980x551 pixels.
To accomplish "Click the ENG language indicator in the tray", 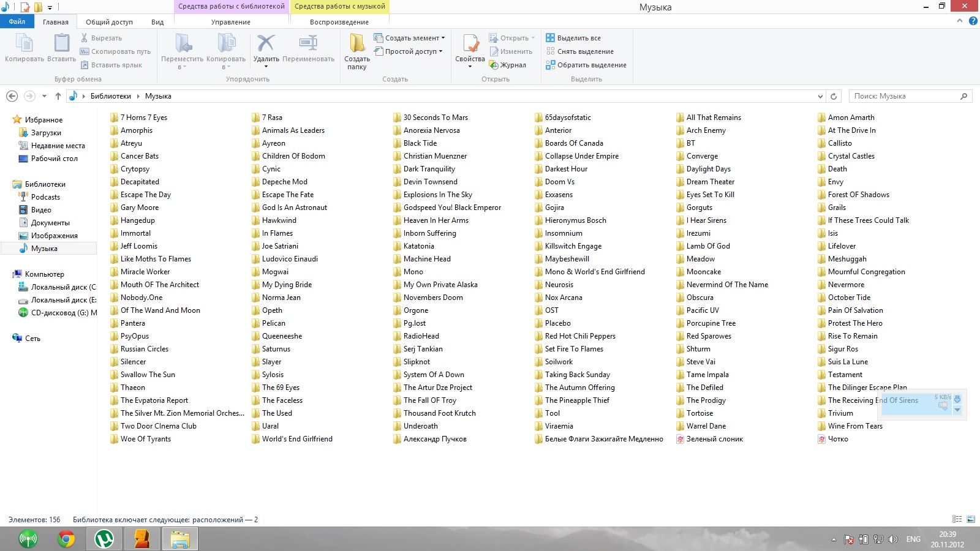I will point(913,539).
